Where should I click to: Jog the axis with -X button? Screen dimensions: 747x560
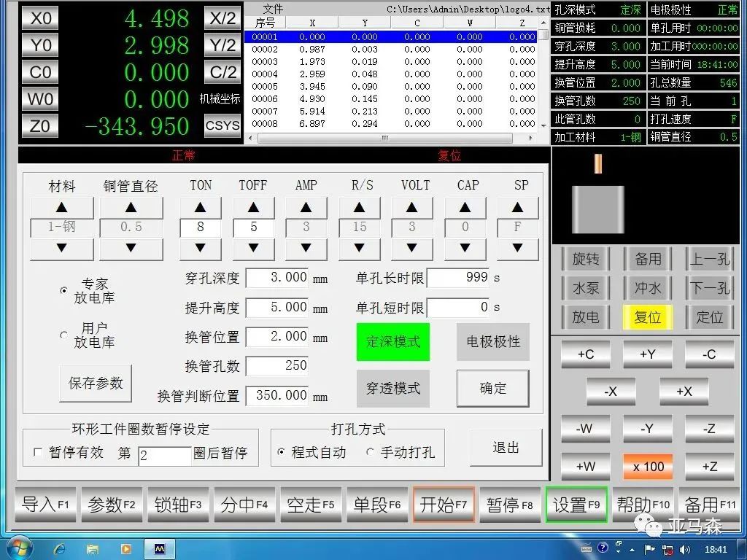point(611,392)
